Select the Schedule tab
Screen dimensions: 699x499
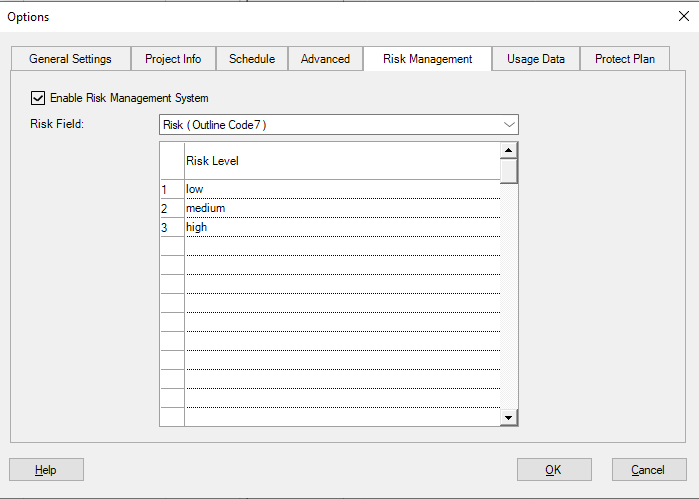pyautogui.click(x=252, y=59)
